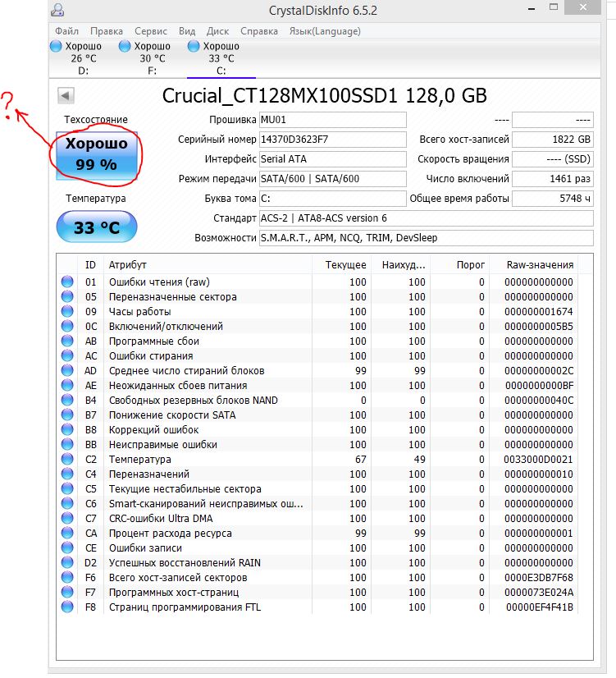Open the Справка menu
Viewport: 616px width, 678px height.
(x=258, y=31)
